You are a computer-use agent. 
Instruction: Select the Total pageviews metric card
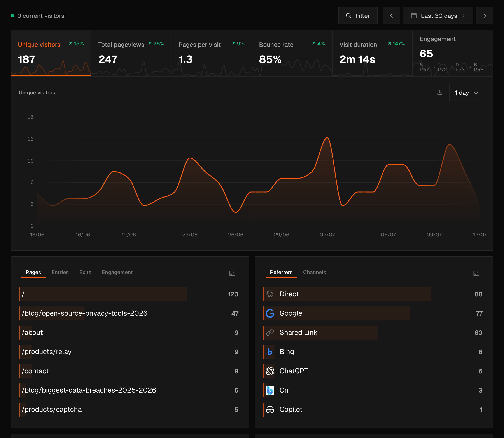tap(131, 53)
